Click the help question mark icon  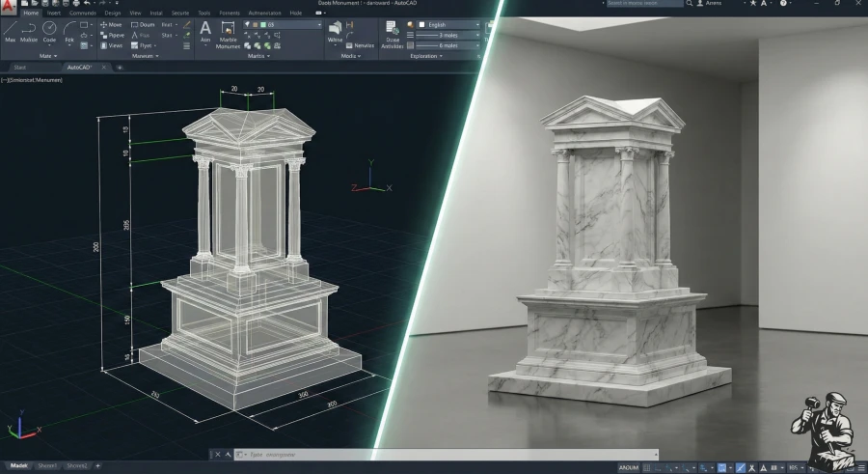pos(783,3)
